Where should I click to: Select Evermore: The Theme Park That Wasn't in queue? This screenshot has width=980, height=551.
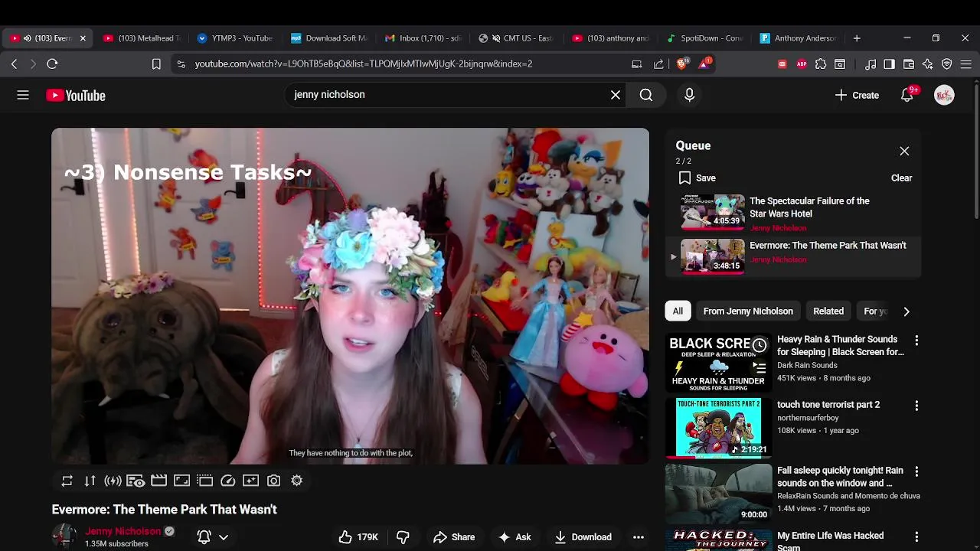pyautogui.click(x=792, y=256)
